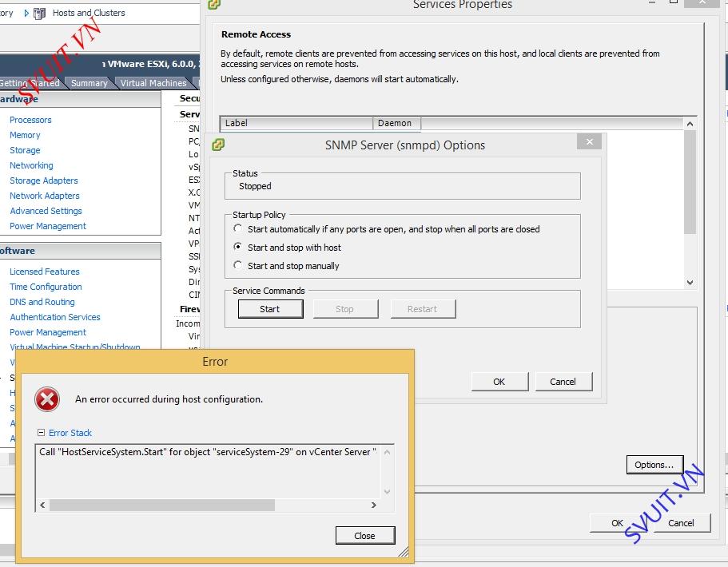Screen dimensions: 728x567
Task: Start the SNMP service
Action: click(270, 309)
